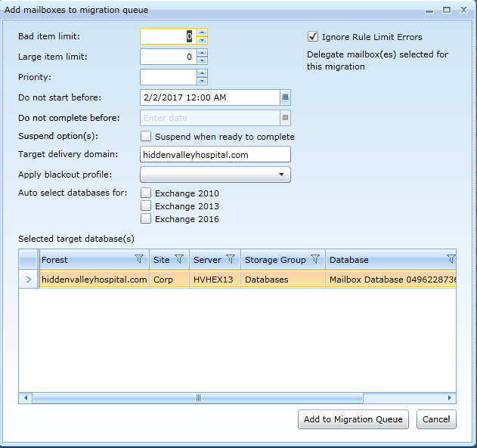
Task: Filter the Site column
Action: pyautogui.click(x=179, y=259)
